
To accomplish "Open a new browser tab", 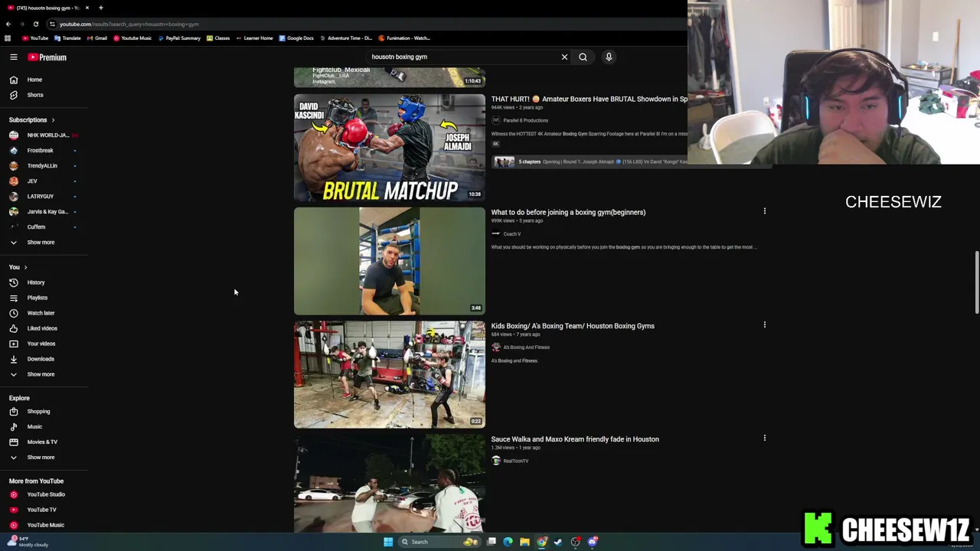I will [x=100, y=8].
